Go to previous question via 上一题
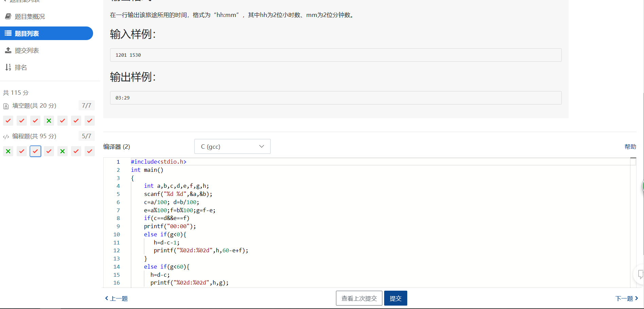The image size is (644, 309). pos(116,298)
